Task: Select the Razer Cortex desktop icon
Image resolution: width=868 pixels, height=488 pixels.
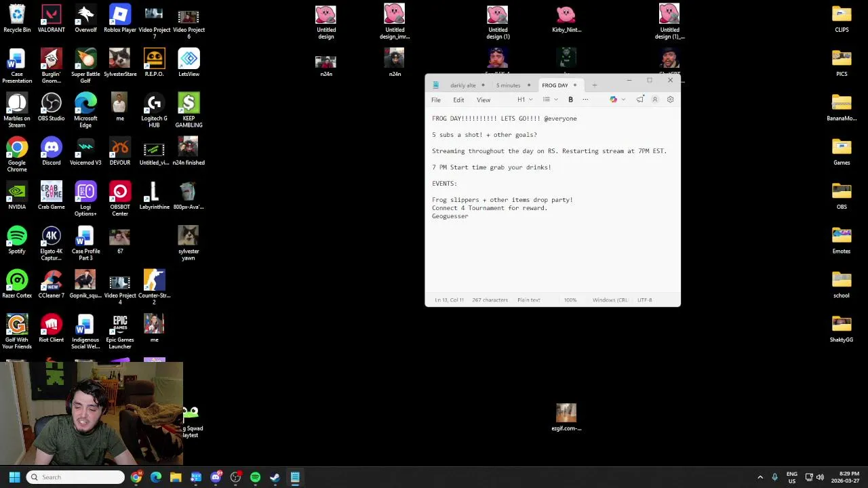Action: click(x=17, y=285)
